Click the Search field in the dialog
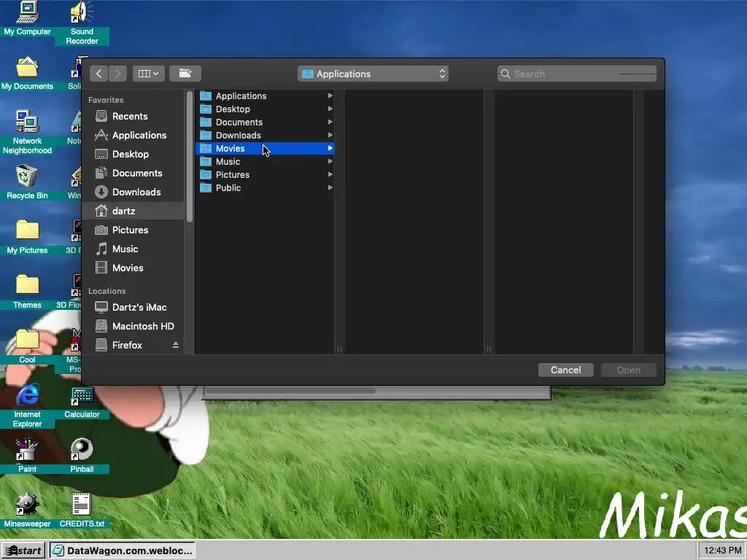 577,74
